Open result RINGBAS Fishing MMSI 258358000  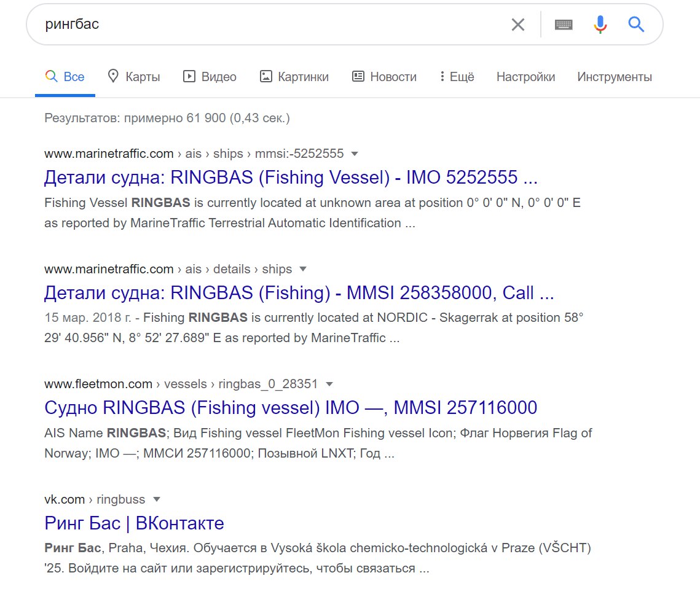(x=299, y=293)
